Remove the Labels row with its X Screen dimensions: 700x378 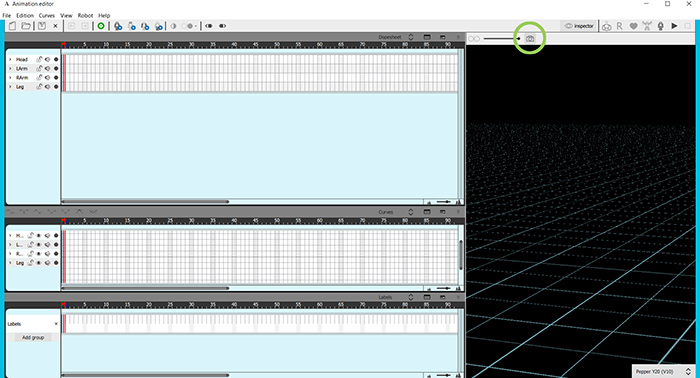point(56,324)
